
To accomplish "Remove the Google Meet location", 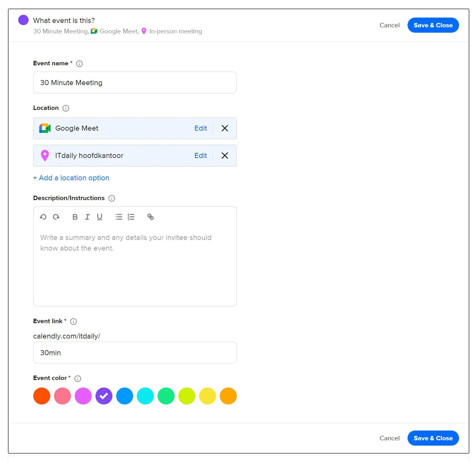I will point(225,128).
